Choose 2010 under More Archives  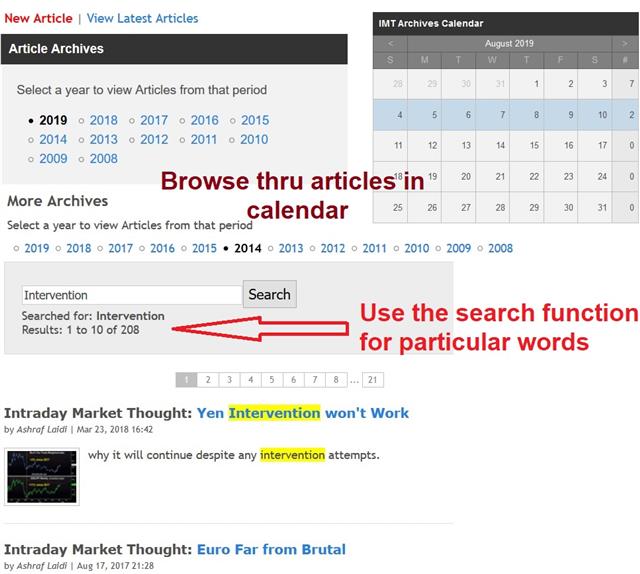[417, 248]
